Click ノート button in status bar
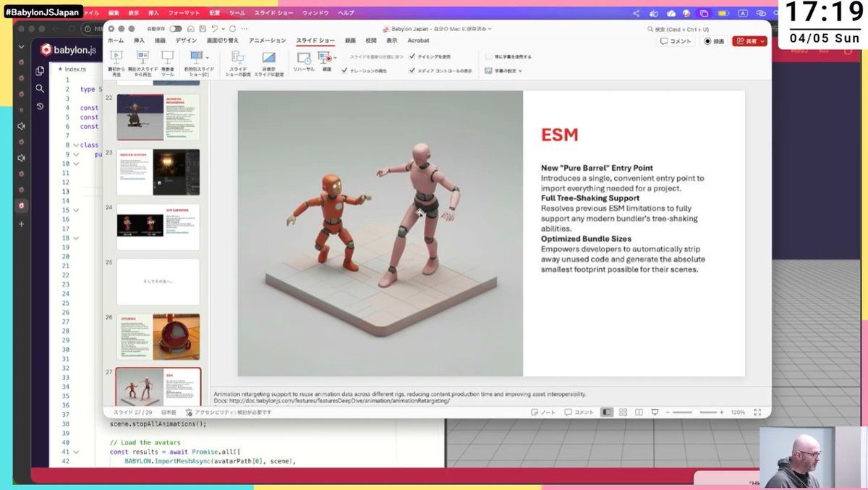868x490 pixels. click(x=543, y=412)
